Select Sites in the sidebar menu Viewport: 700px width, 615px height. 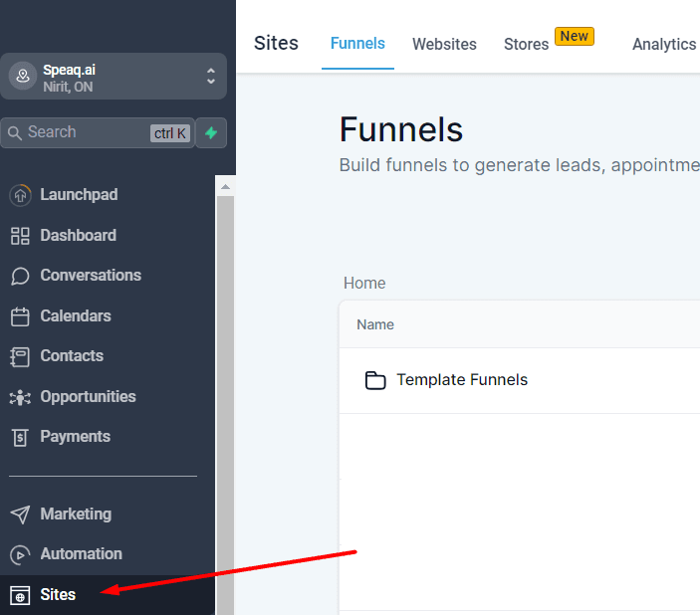pyautogui.click(x=58, y=594)
